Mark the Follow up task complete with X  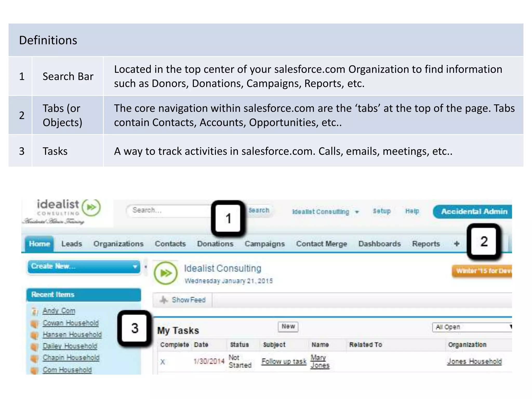pyautogui.click(x=163, y=362)
